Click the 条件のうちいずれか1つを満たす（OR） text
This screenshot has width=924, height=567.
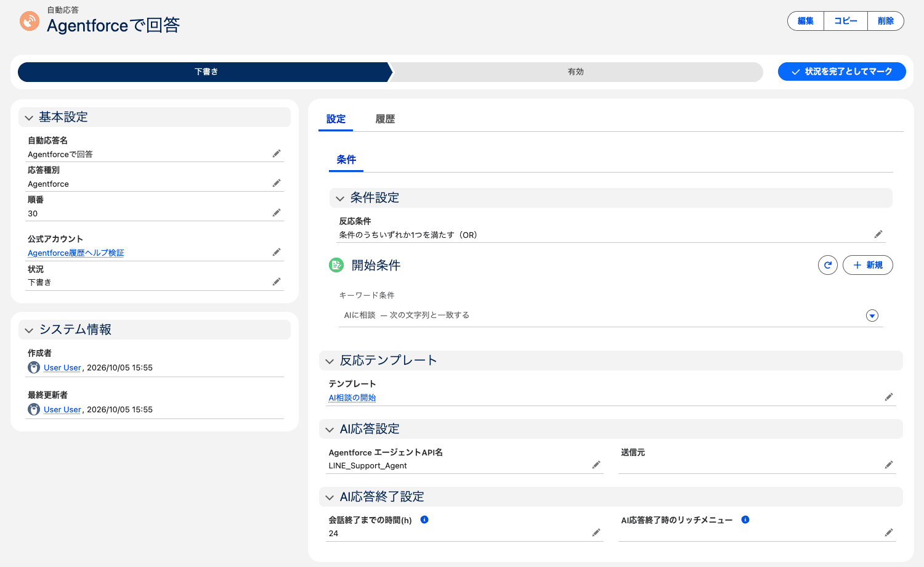[408, 235]
